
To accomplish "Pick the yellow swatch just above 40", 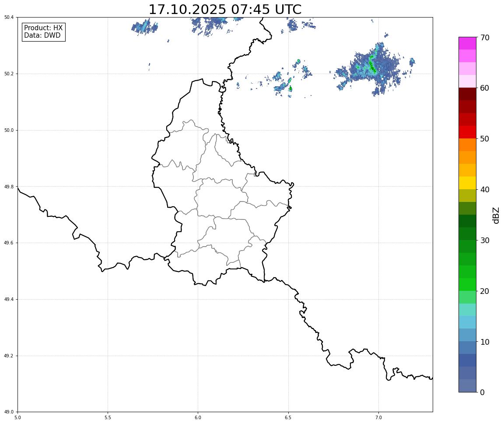I will (467, 183).
